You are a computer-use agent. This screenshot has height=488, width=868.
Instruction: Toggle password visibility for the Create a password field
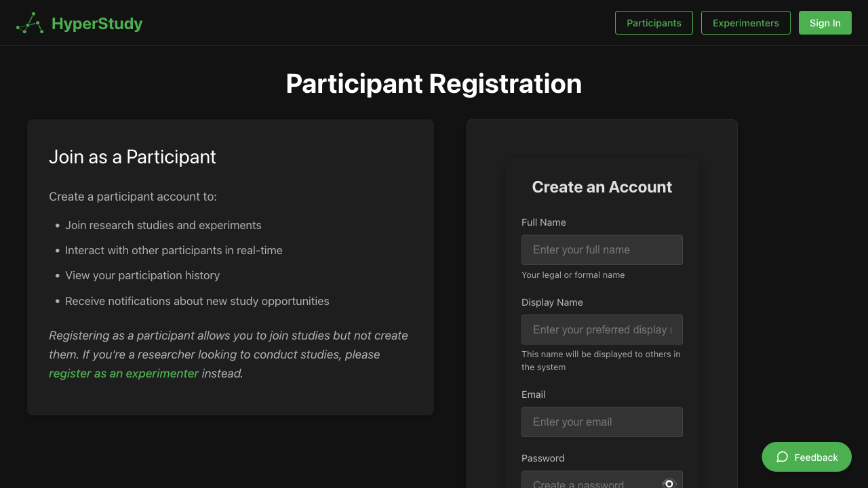(x=669, y=483)
